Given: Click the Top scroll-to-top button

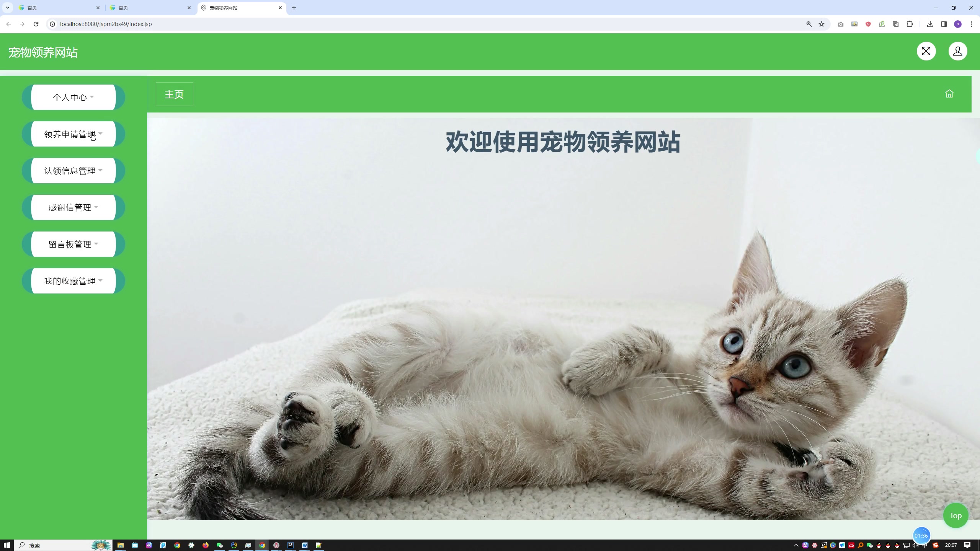Looking at the screenshot, I should (x=956, y=515).
